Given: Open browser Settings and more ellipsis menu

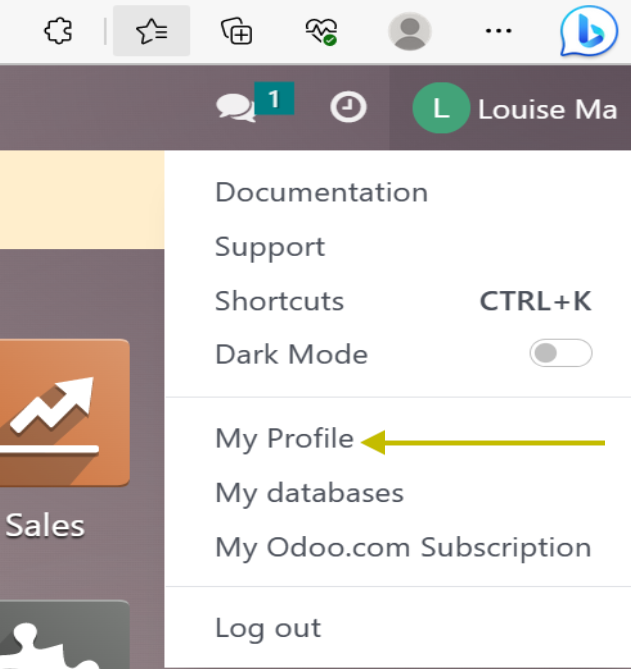Looking at the screenshot, I should click(497, 31).
